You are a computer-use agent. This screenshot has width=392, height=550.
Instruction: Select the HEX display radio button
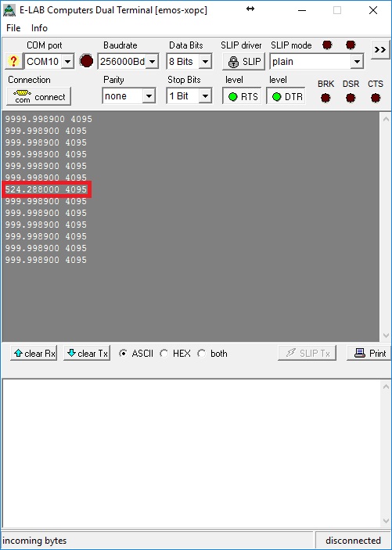tap(164, 354)
